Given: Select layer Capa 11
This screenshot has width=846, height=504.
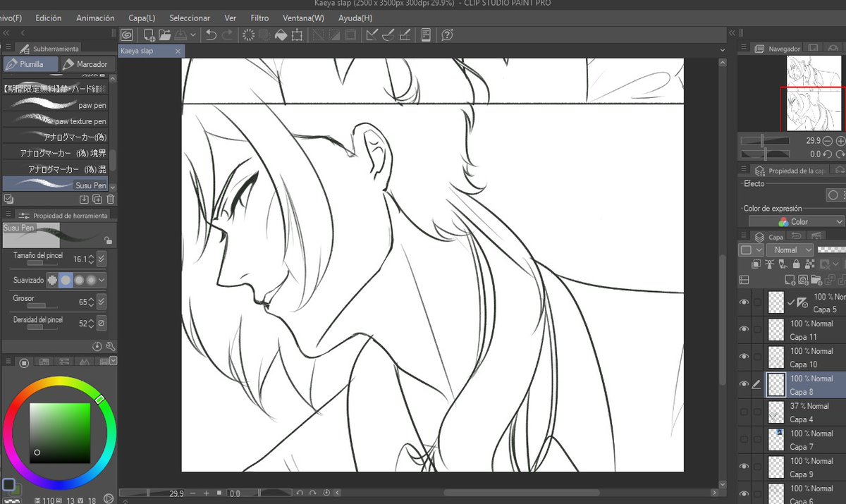Looking at the screenshot, I should pyautogui.click(x=804, y=330).
